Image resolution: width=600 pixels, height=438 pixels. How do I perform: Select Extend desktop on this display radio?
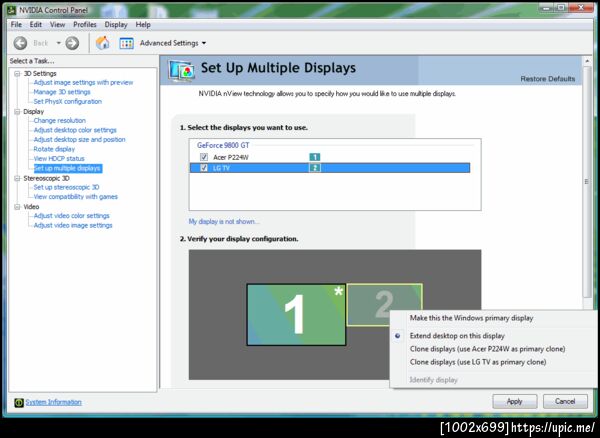pyautogui.click(x=398, y=336)
